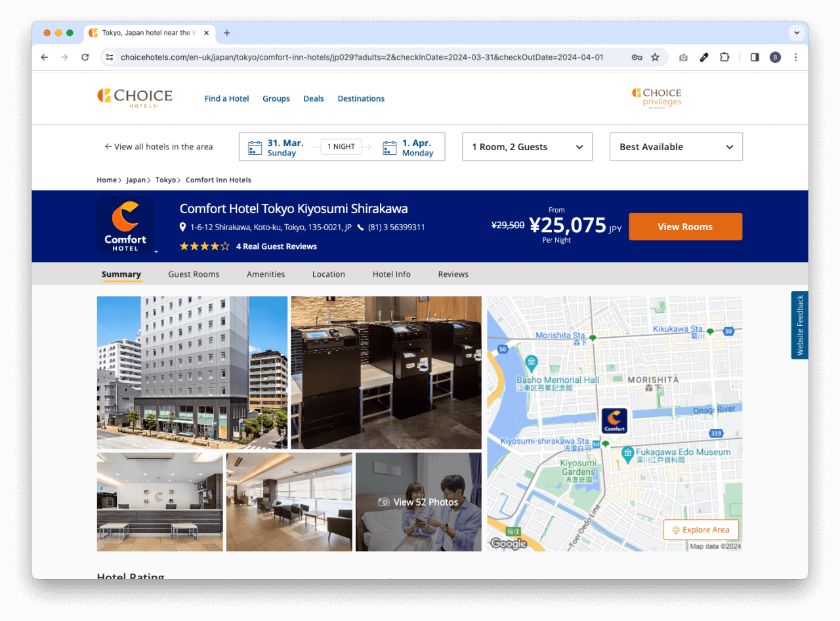Close the Tokyo hotel browser tab
The width and height of the screenshot is (840, 621).
pos(206,33)
